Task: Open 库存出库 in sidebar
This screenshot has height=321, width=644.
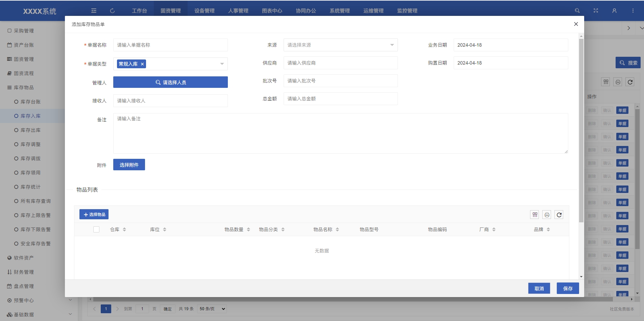Action: point(30,130)
